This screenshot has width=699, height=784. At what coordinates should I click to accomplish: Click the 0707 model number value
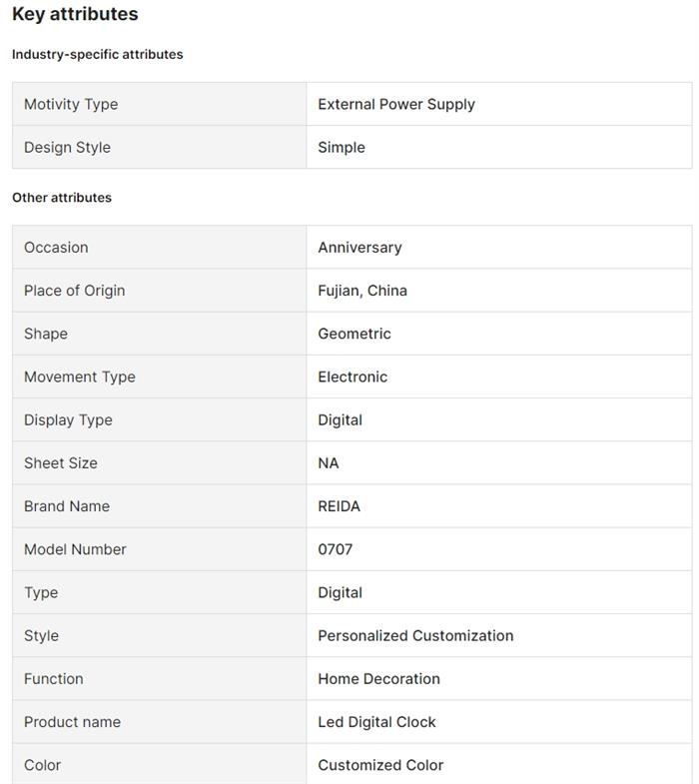pos(336,549)
